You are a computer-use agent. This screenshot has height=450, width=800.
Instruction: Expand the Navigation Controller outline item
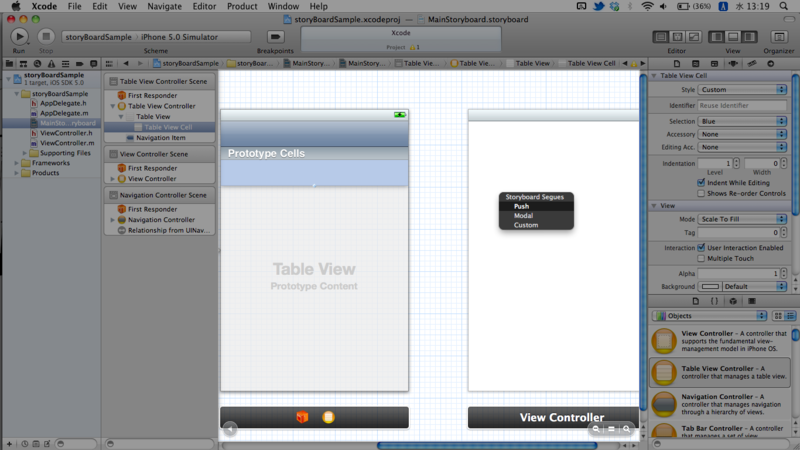112,220
